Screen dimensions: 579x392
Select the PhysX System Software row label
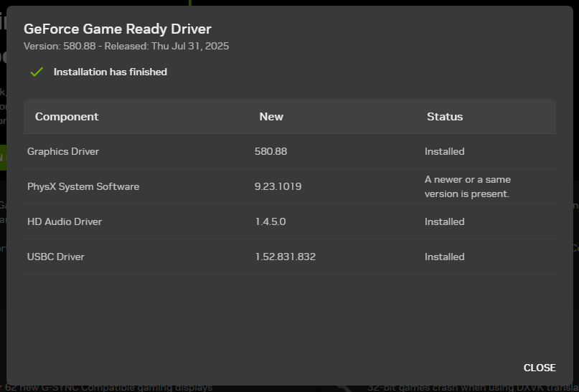click(83, 186)
